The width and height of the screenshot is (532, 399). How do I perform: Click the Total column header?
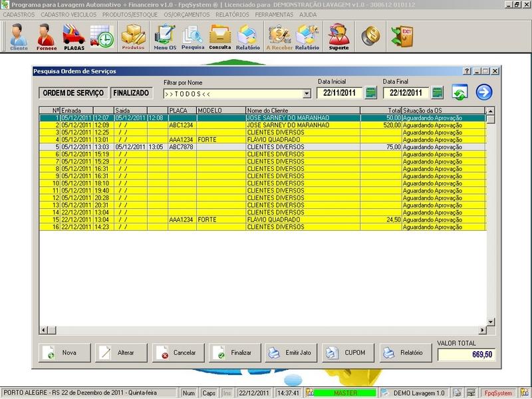pos(381,110)
